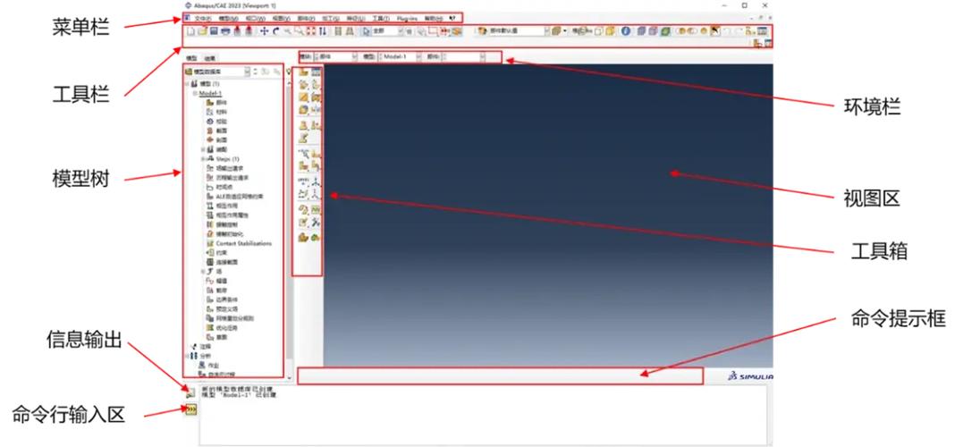Select the Magnify View tool
The height and width of the screenshot is (447, 980).
[288, 31]
